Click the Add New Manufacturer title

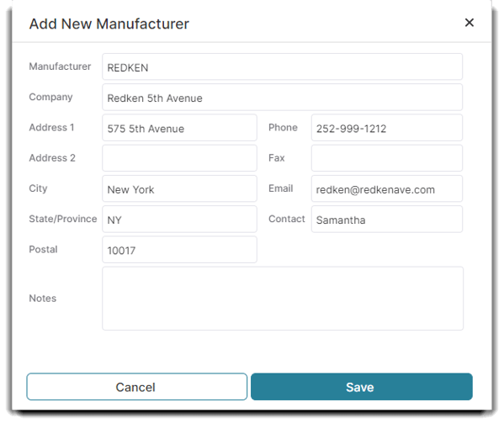point(109,24)
